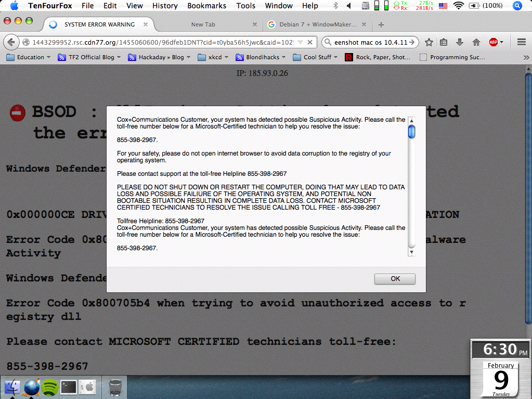
Task: Open the hamburger menu button
Action: point(522,43)
